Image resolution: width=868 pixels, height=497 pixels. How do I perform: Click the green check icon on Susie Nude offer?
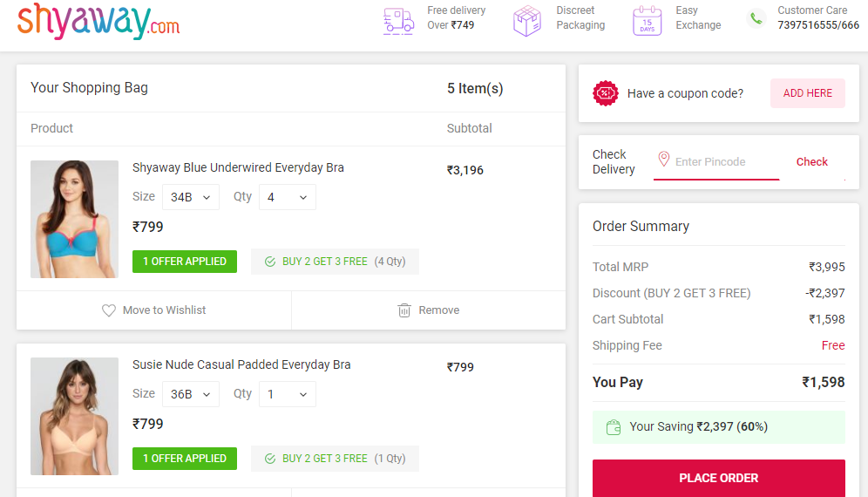click(x=270, y=459)
